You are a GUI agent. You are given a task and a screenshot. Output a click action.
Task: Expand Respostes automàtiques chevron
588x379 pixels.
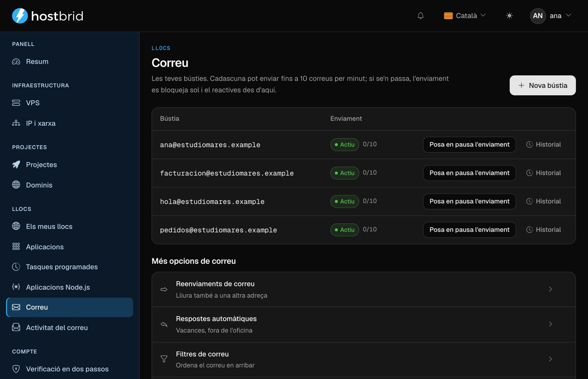coord(550,324)
